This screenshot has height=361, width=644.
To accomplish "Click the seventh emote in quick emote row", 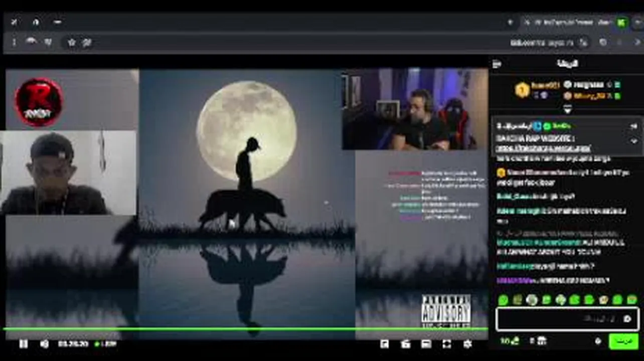I will click(589, 300).
